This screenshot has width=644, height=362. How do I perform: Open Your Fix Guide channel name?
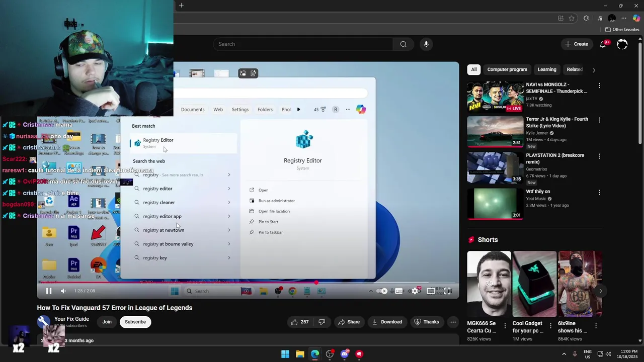71,319
